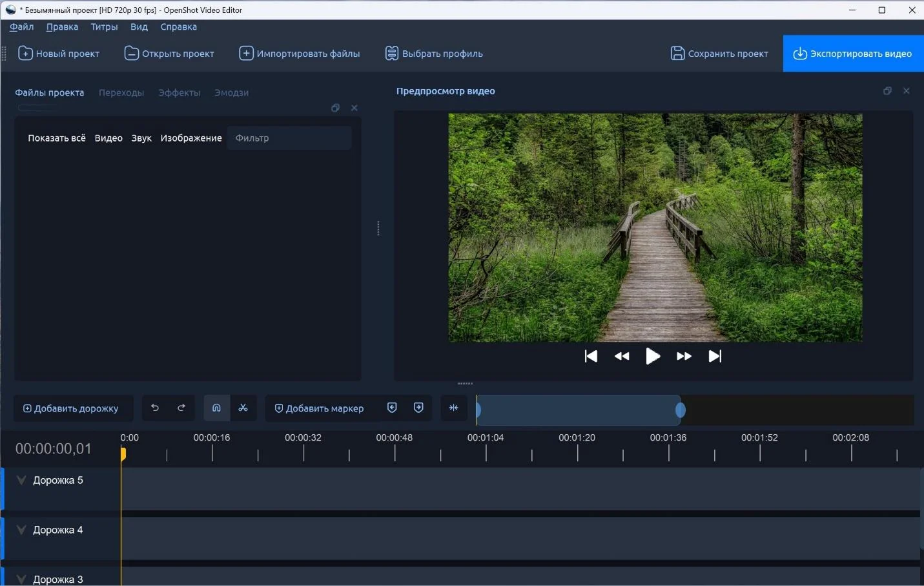This screenshot has width=924, height=586.
Task: Click Новый проект toolbar button
Action: coord(59,54)
